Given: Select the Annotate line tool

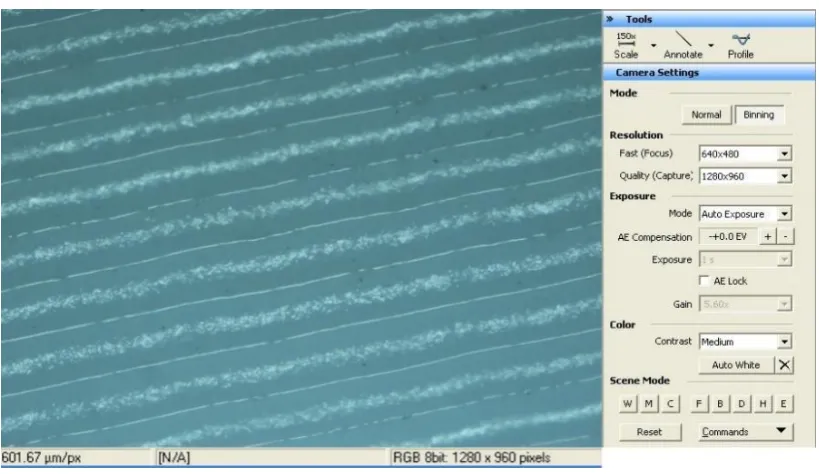Looking at the screenshot, I should (x=683, y=45).
